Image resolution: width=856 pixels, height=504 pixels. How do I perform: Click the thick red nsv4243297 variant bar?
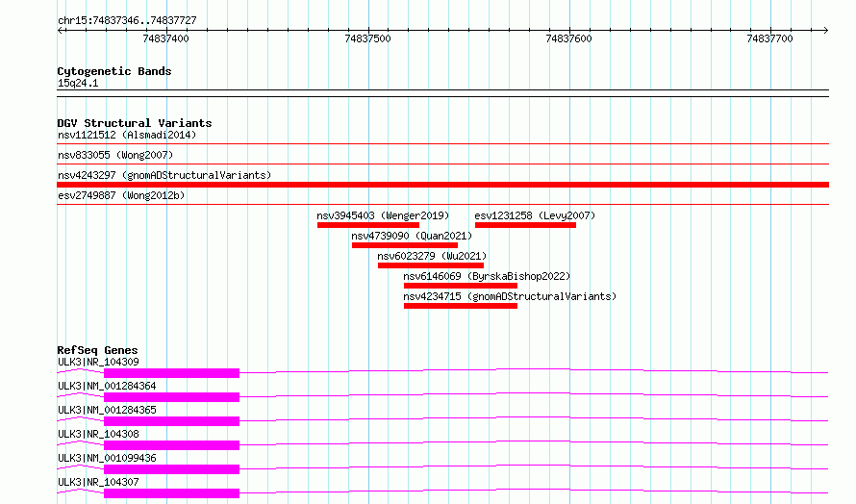442,185
